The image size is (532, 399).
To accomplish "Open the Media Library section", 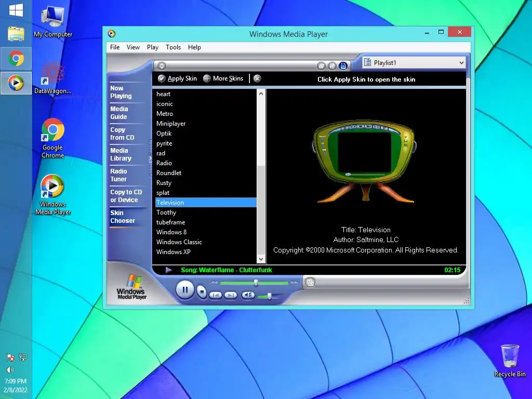I will tap(121, 154).
